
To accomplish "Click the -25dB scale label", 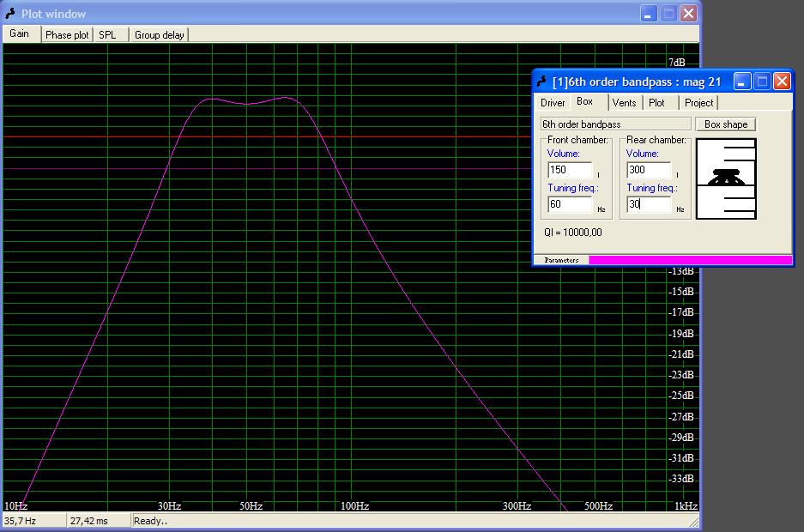I will (681, 396).
